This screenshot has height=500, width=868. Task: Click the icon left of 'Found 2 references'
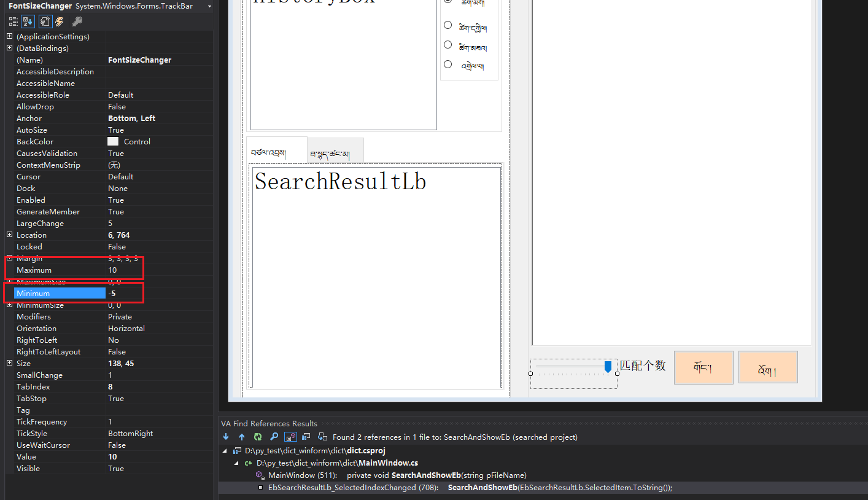pyautogui.click(x=322, y=437)
